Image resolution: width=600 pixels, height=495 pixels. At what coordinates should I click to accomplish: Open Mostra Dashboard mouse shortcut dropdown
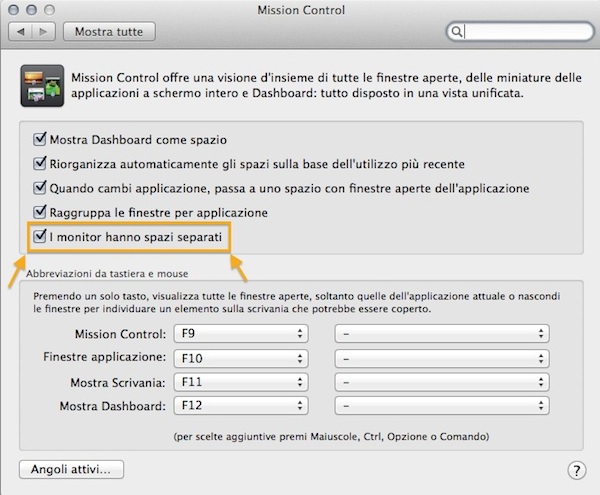[442, 405]
